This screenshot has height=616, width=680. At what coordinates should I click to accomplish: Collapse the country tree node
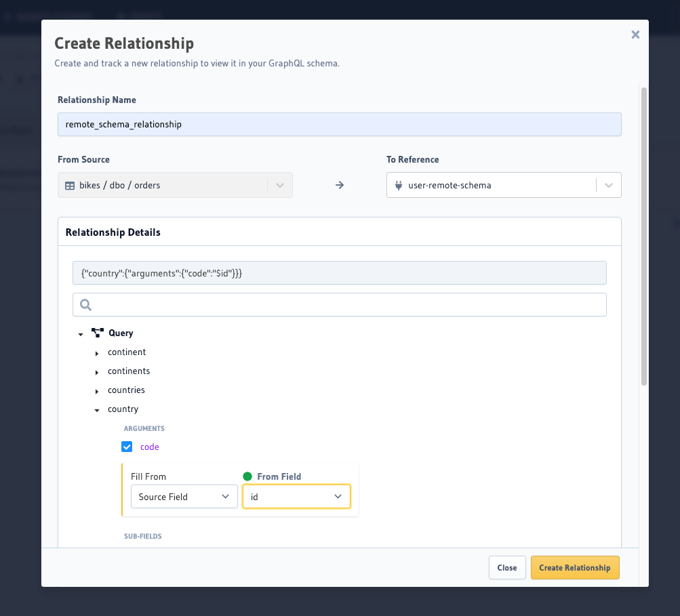pyautogui.click(x=96, y=409)
